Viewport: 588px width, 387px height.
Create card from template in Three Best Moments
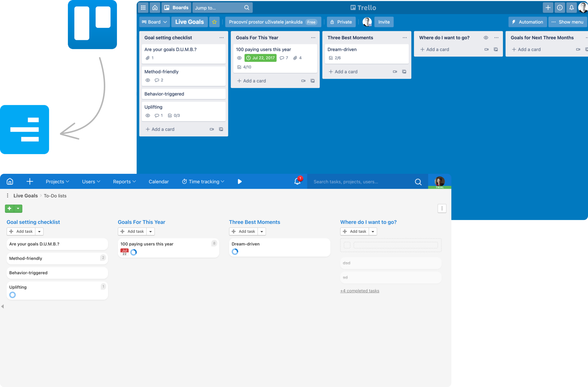click(404, 72)
